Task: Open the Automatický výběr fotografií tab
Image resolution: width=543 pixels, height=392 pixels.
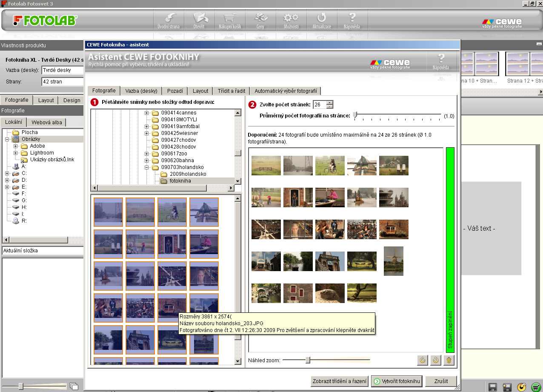Action: pos(286,91)
